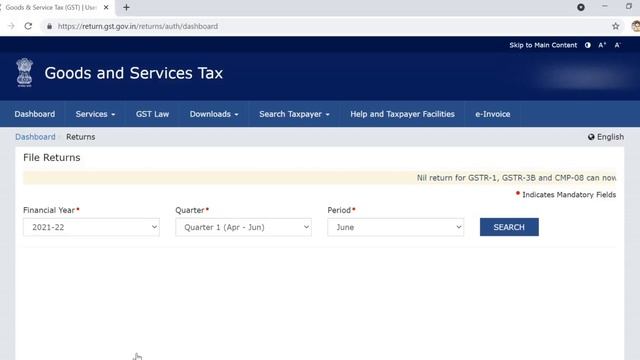
Task: Bookmark this page with the star icon
Action: click(x=616, y=26)
